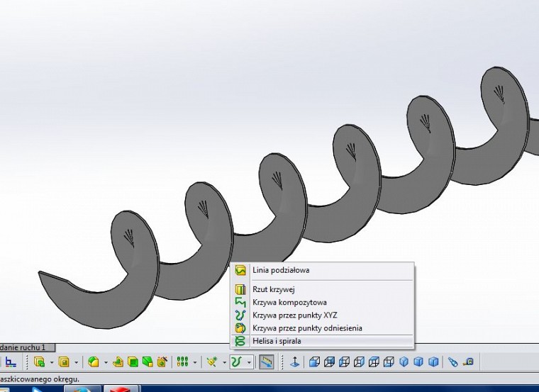Click the Linear Pattern green grid icon
539x392 pixels.
tap(182, 362)
